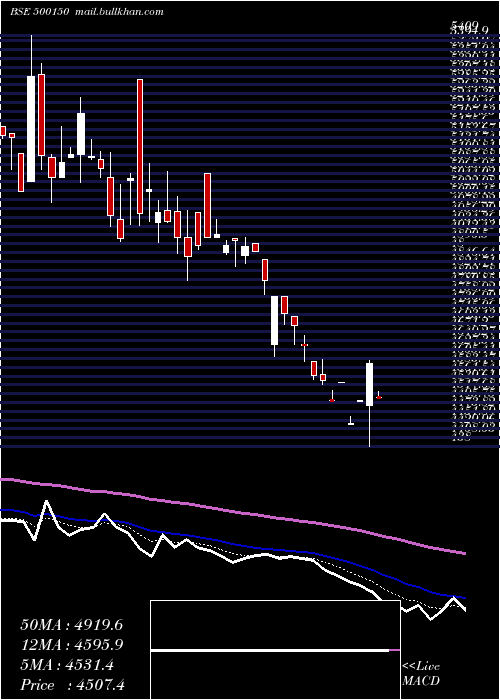This screenshot has width=500, height=700.
Task: Click the mail.bullkhan.com text
Action: coord(118,12)
